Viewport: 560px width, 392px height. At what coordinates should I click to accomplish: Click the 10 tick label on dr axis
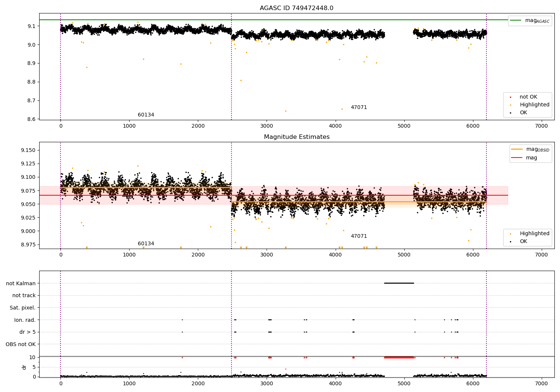(x=32, y=358)
